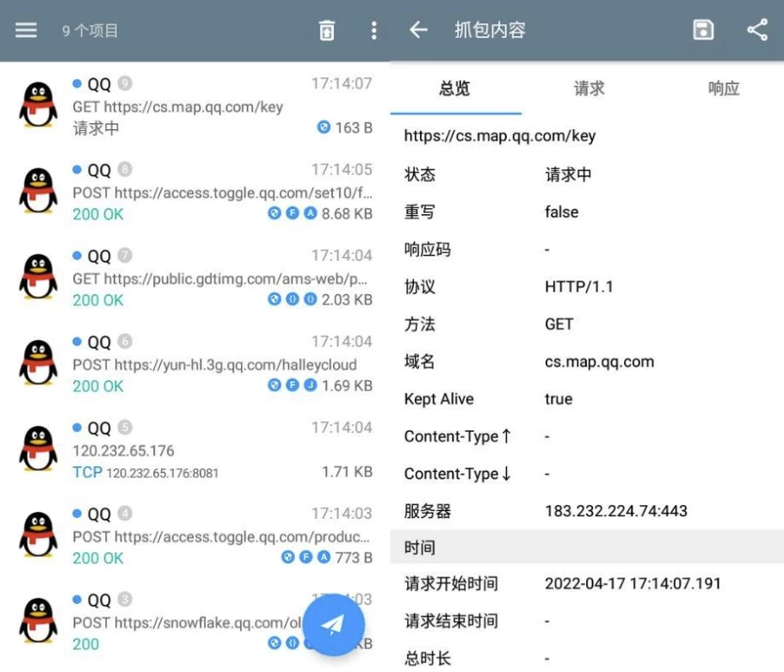Tap the https://cs.map.qq.com/key URL in overview
The width and height of the screenshot is (784, 672).
[499, 136]
